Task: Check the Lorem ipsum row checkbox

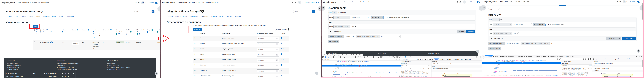Action: [x=34, y=42]
